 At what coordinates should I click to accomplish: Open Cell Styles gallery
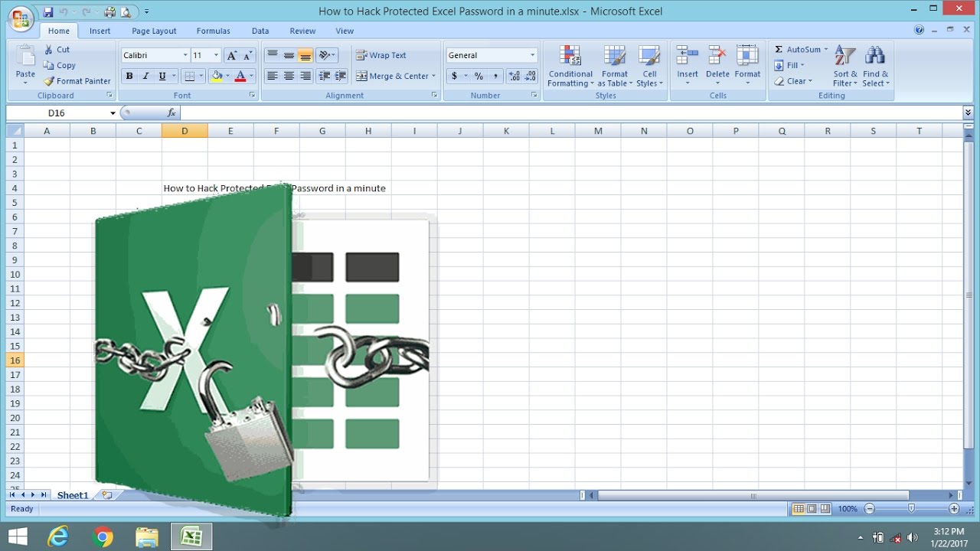[x=649, y=66]
